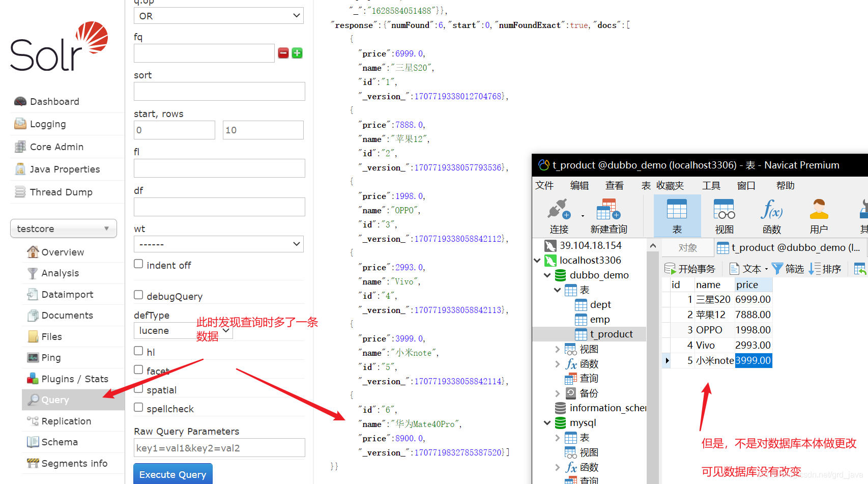The width and height of the screenshot is (868, 484).
Task: Open the Logging page
Action: coord(47,124)
